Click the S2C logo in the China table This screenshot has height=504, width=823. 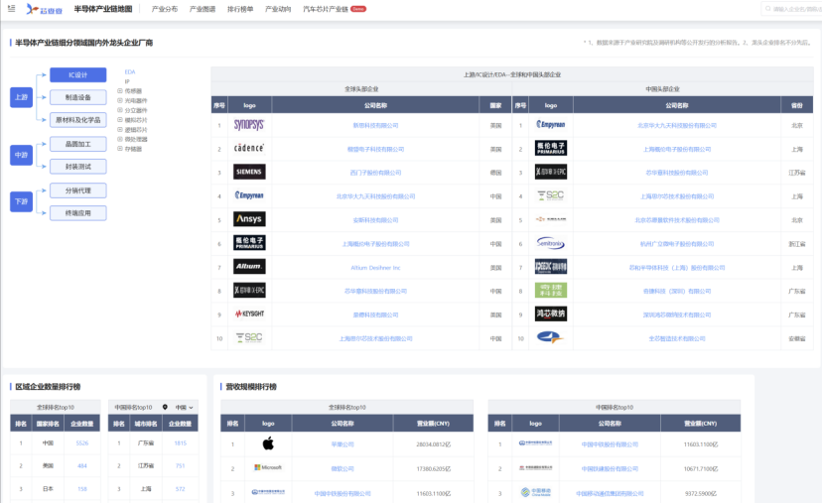pos(551,195)
